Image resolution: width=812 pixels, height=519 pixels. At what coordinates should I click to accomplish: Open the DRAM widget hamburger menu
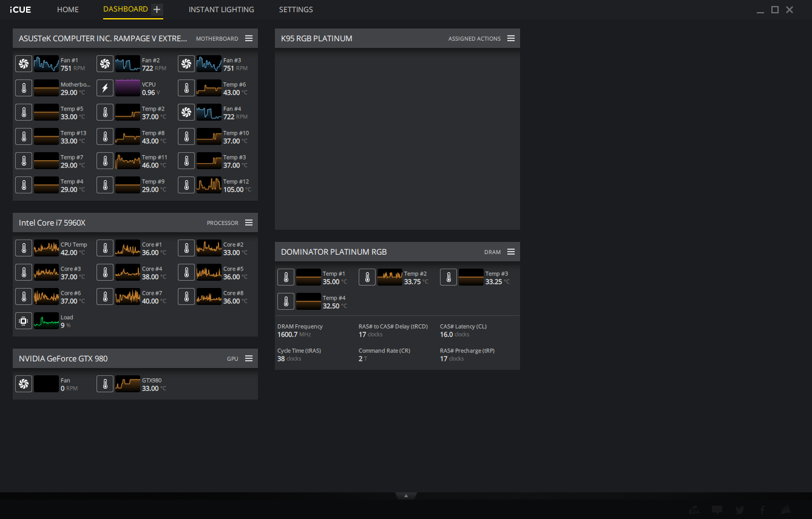click(x=511, y=252)
